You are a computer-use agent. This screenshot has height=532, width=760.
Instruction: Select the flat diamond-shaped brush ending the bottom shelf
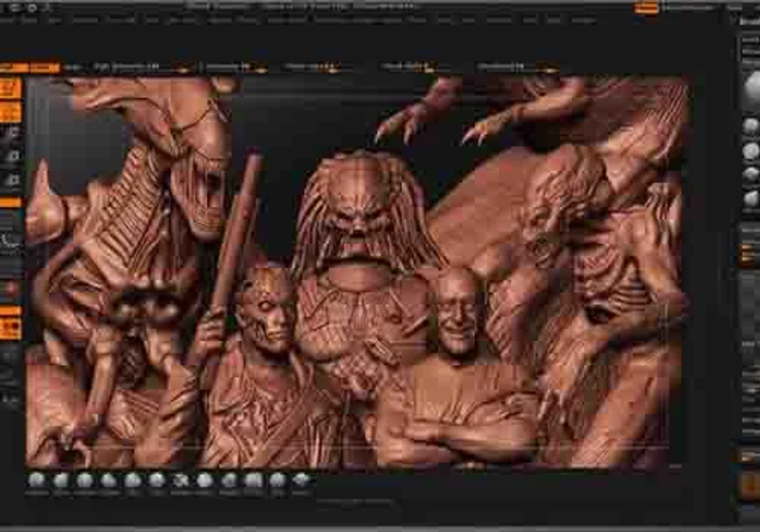coord(301,481)
